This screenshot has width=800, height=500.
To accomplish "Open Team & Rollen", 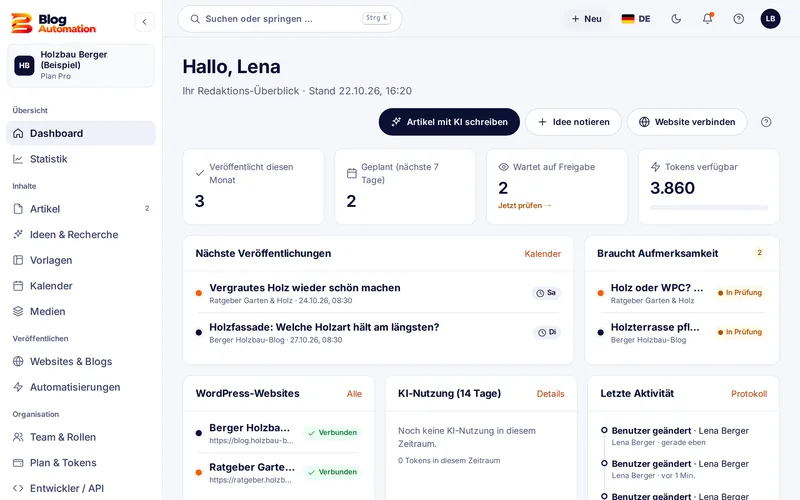I will [81, 437].
